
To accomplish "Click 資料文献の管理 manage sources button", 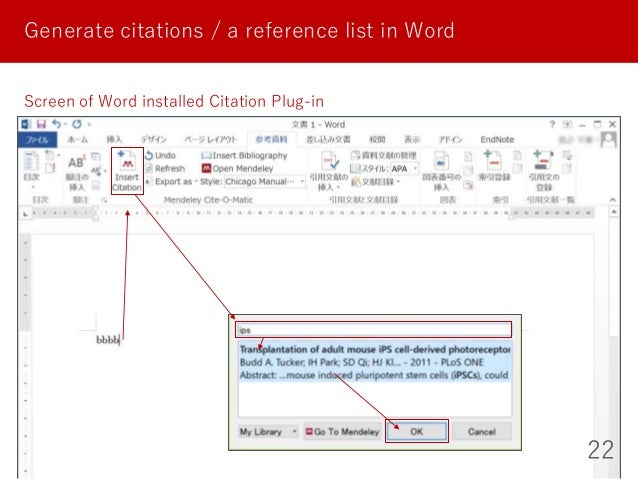I will click(384, 155).
